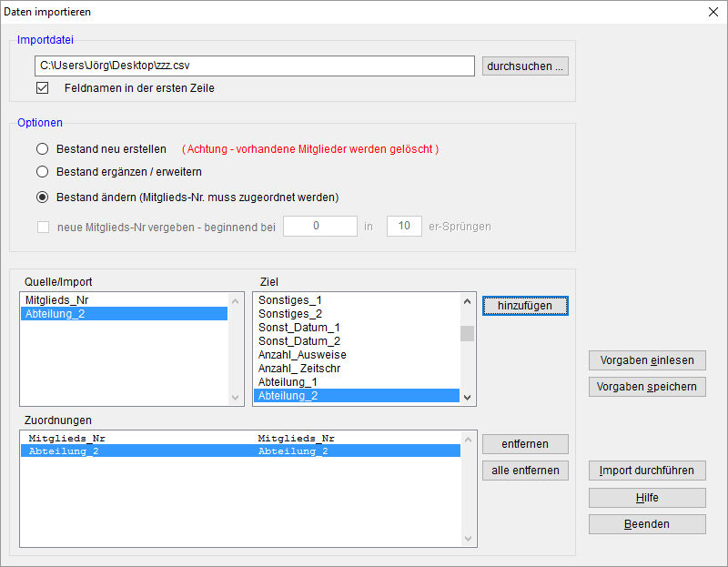Choose 'Bestand ergänzen / erweitern' option
Screen dimensions: 728x567
[42, 171]
